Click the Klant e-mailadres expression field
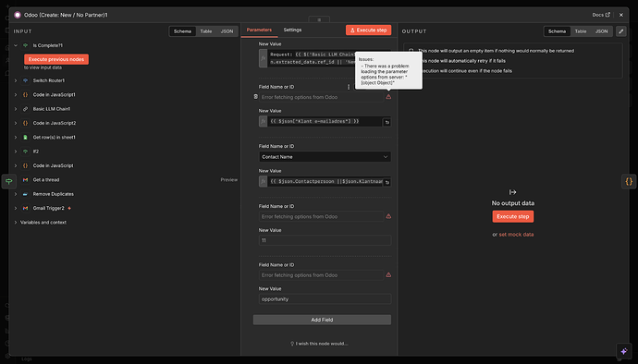638x364 pixels. point(325,122)
